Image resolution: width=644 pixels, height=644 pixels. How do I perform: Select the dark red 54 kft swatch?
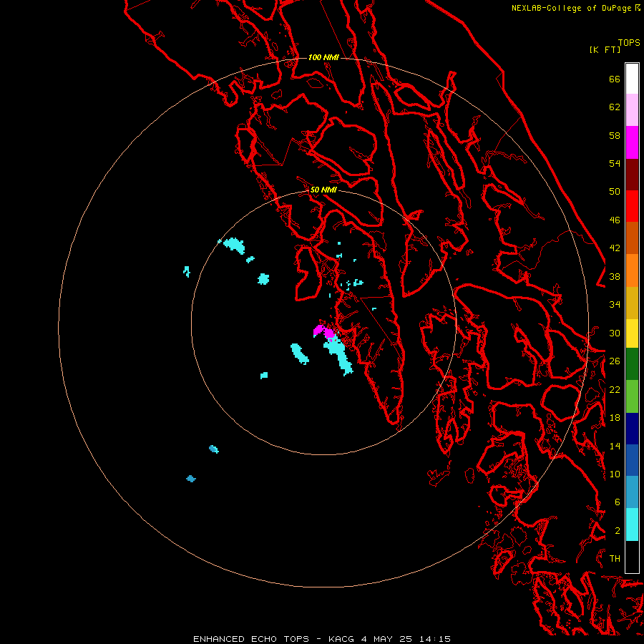[632, 174]
